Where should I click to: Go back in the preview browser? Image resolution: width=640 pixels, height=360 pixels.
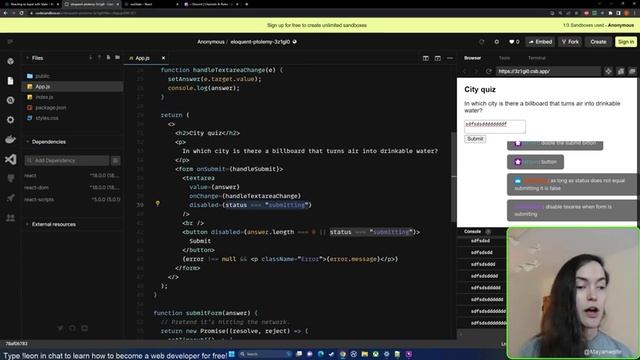coord(465,71)
